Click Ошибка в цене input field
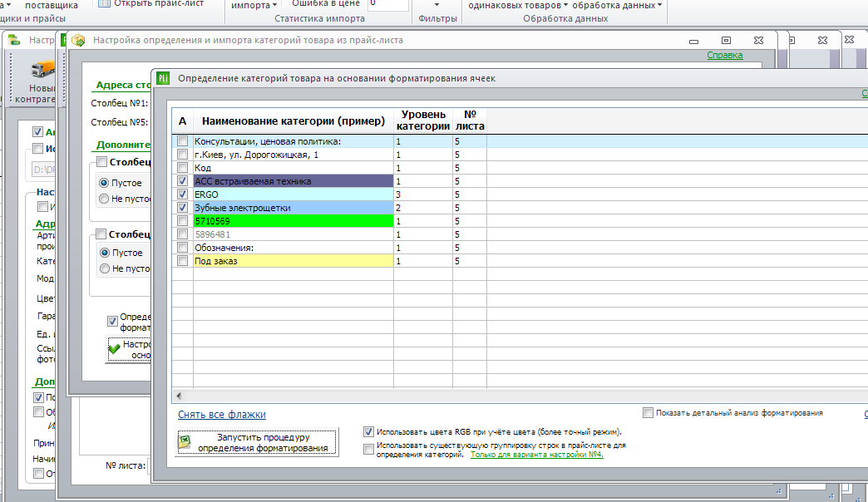 click(388, 4)
